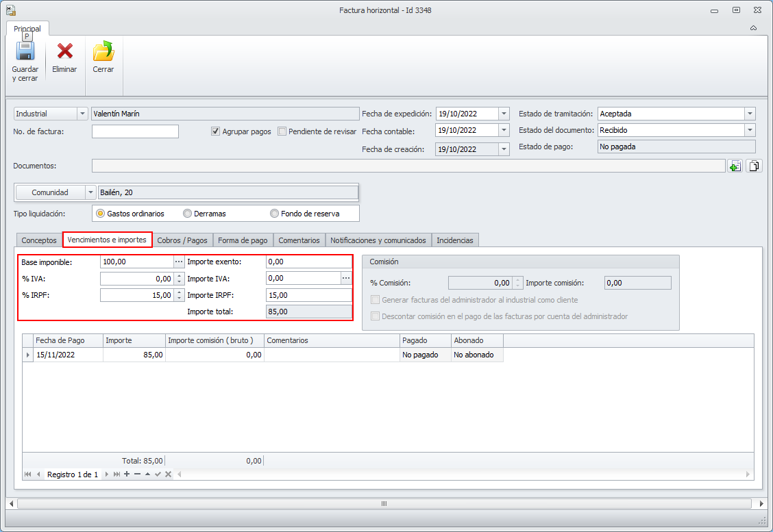Image resolution: width=773 pixels, height=532 pixels.
Task: Click the Guardar y cerrar save icon
Action: pyautogui.click(x=25, y=52)
